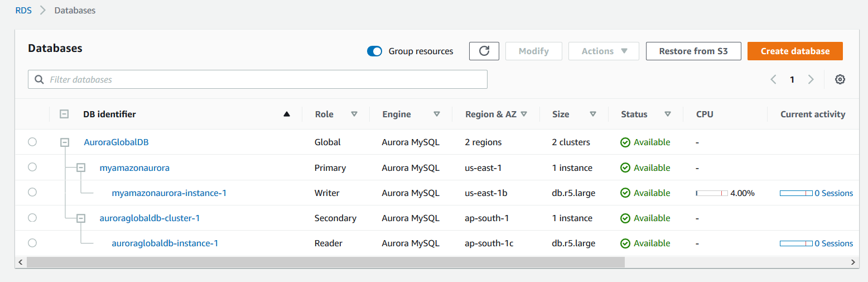This screenshot has height=282, width=868.
Task: Collapse the AuroraGlobalDB tree node
Action: (65, 142)
